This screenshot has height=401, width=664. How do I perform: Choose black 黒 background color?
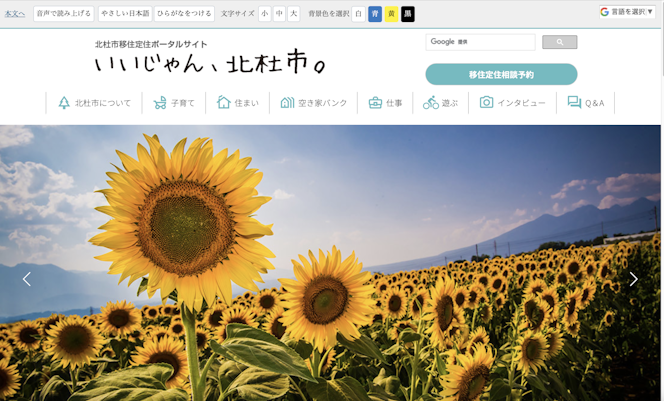coord(407,14)
